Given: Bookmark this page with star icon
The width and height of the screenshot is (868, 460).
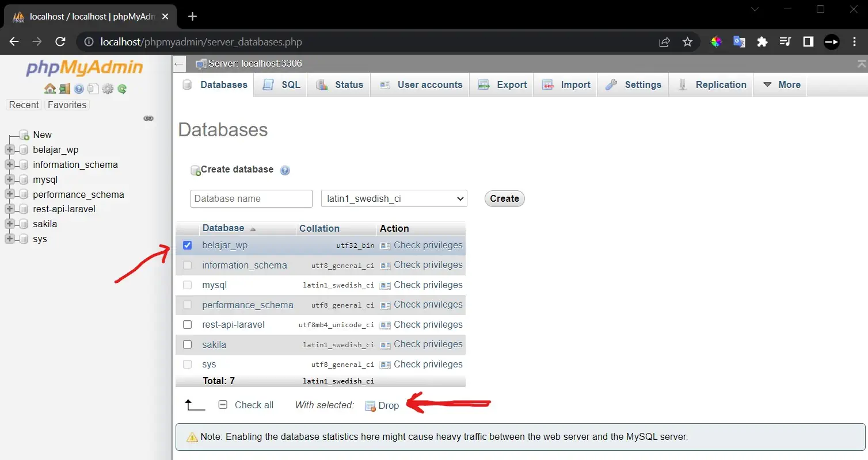Looking at the screenshot, I should (687, 42).
